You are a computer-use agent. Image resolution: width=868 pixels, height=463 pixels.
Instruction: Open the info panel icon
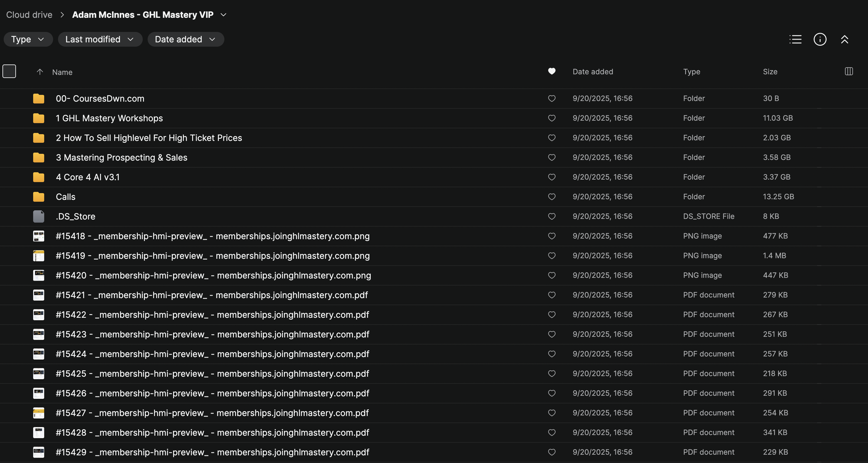[x=820, y=39]
